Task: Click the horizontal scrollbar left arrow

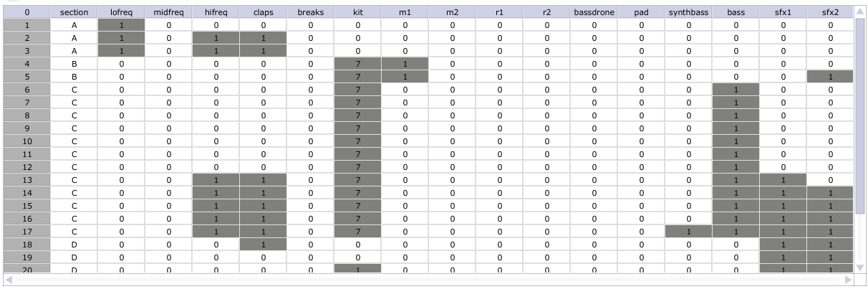Action: pos(9,279)
